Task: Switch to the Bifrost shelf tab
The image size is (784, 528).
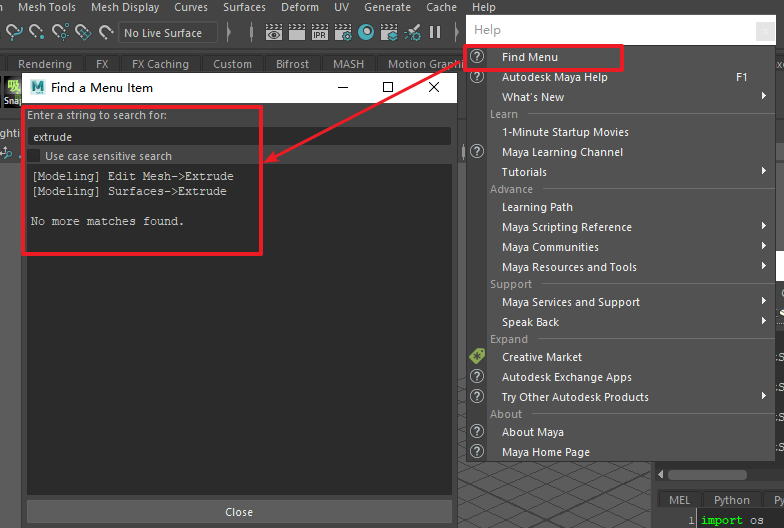Action: [292, 64]
